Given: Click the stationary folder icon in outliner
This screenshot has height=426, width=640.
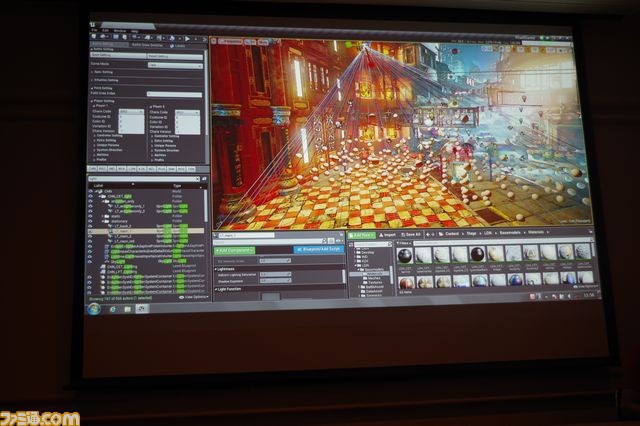Looking at the screenshot, I should click(x=107, y=221).
